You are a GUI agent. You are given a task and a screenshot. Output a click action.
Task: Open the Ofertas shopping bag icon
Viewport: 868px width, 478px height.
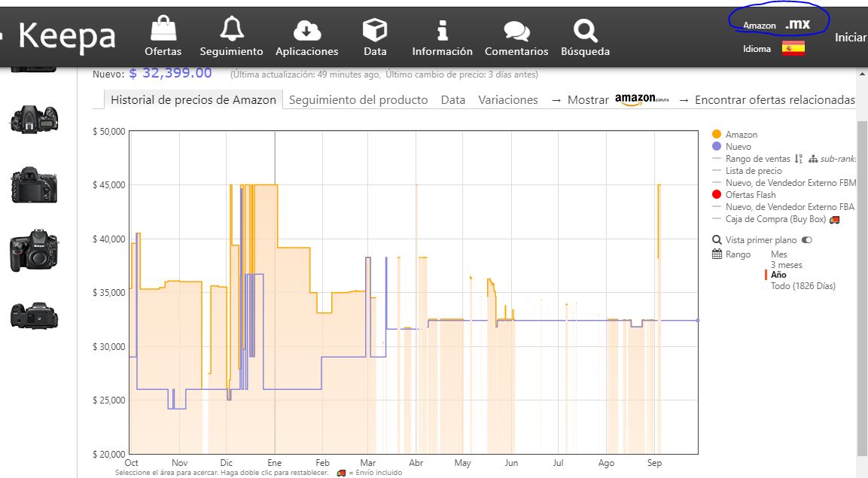click(163, 29)
